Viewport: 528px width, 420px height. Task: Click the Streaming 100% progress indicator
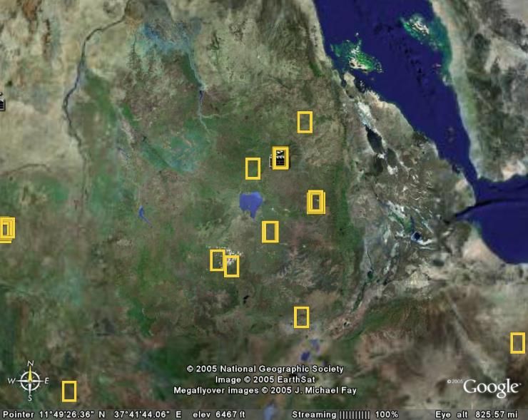[x=345, y=414]
